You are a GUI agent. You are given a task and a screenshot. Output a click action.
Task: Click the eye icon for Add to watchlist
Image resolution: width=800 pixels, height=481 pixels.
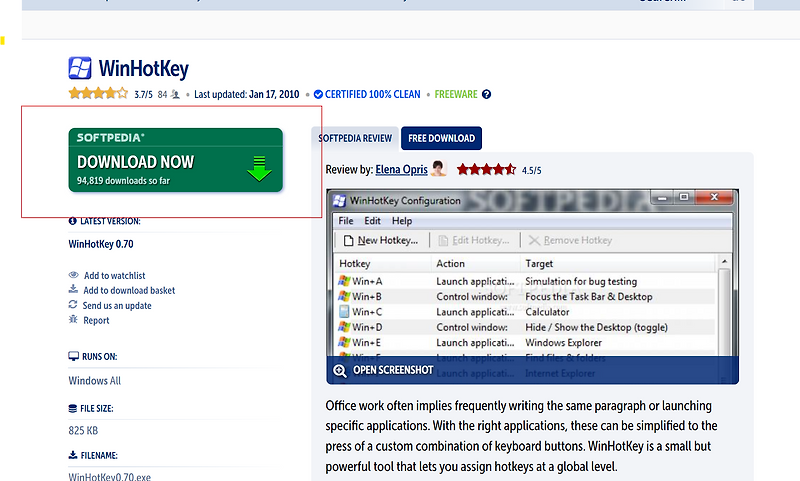73,275
